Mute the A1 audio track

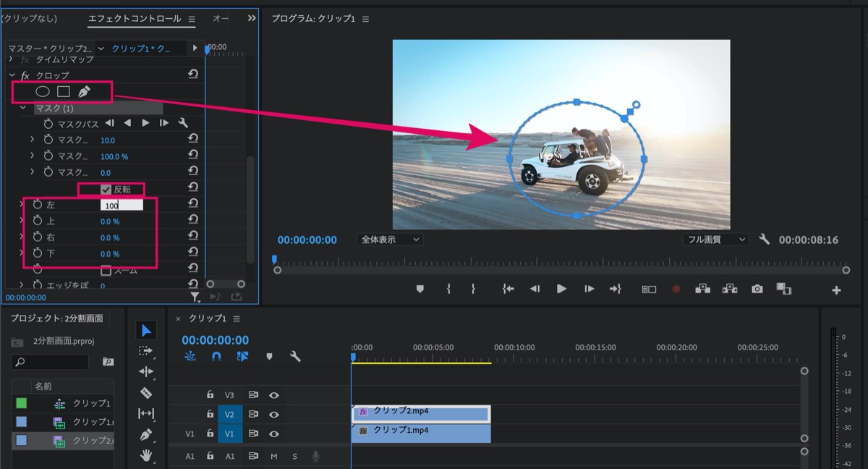tap(274, 456)
